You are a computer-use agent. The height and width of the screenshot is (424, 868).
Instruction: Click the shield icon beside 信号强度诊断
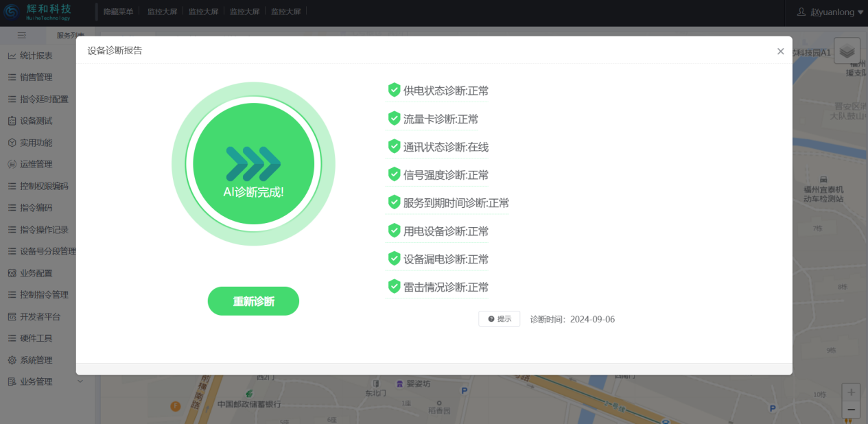click(x=394, y=174)
